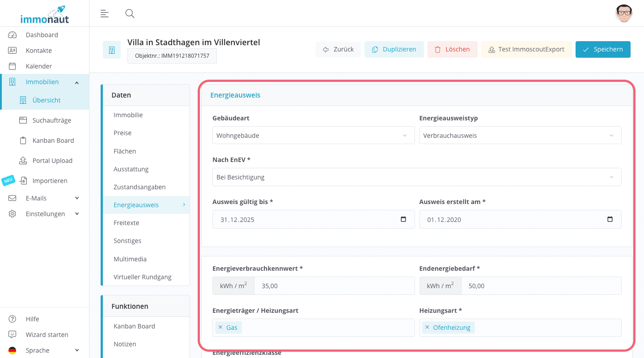Click the Duplizieren button
The height and width of the screenshot is (358, 644).
(394, 49)
